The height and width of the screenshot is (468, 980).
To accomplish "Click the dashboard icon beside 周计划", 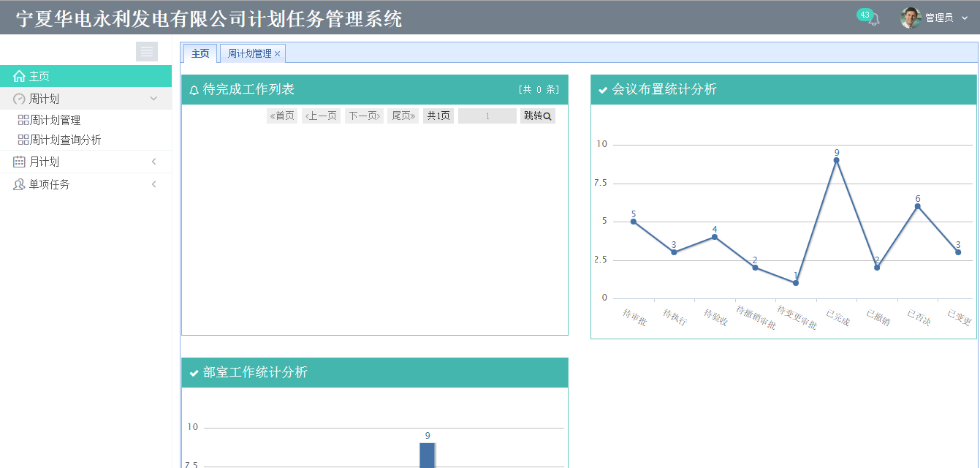I will pyautogui.click(x=19, y=99).
